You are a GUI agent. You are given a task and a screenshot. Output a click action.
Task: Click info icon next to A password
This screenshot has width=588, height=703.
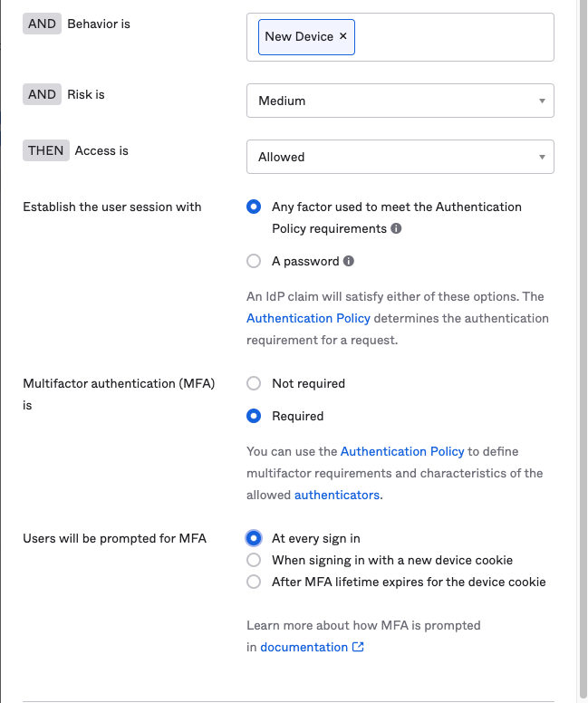349,261
